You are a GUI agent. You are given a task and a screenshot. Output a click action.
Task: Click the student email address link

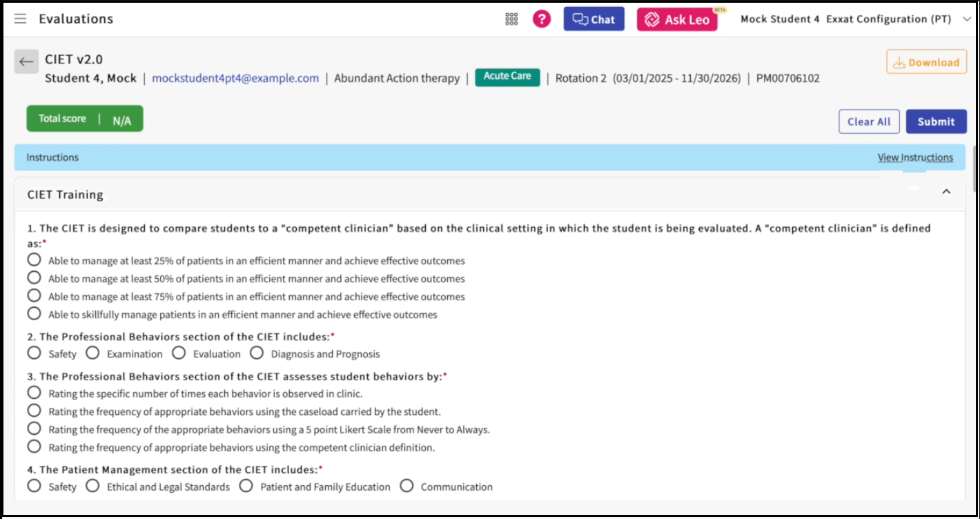tap(235, 78)
